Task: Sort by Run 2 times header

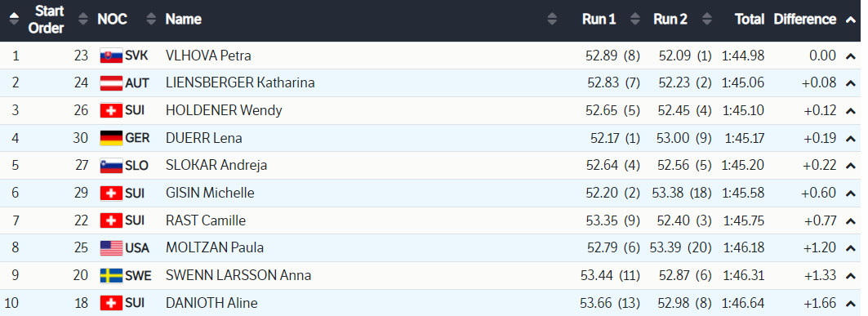Action: (x=670, y=20)
